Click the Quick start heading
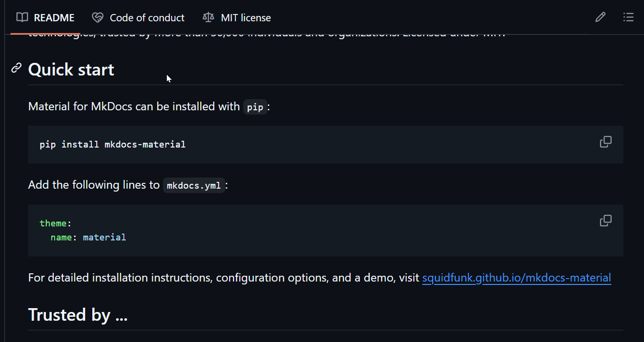 click(71, 70)
